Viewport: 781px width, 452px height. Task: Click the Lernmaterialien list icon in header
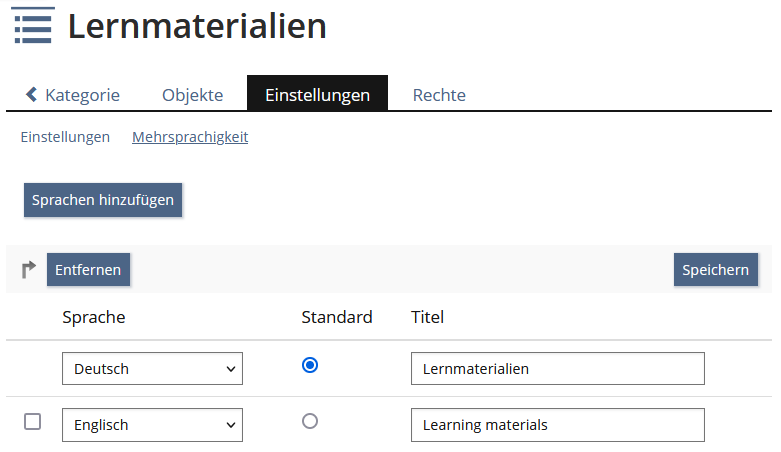pyautogui.click(x=33, y=25)
